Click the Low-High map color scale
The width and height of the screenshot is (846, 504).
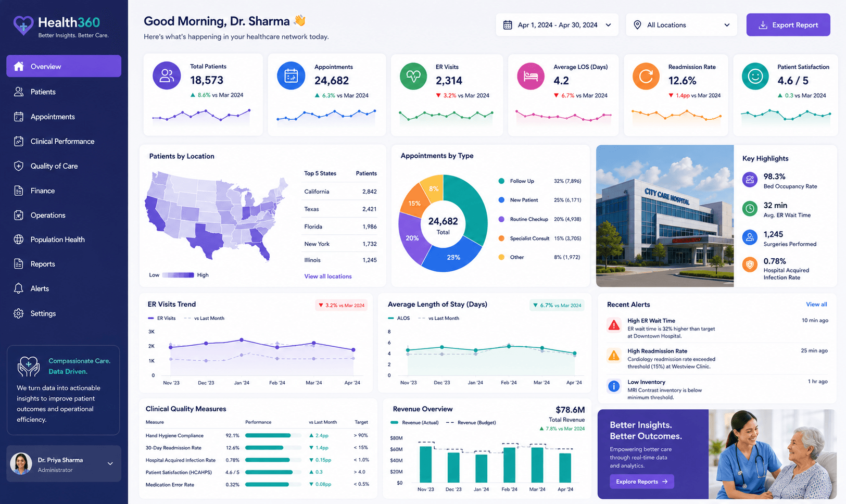click(x=178, y=275)
